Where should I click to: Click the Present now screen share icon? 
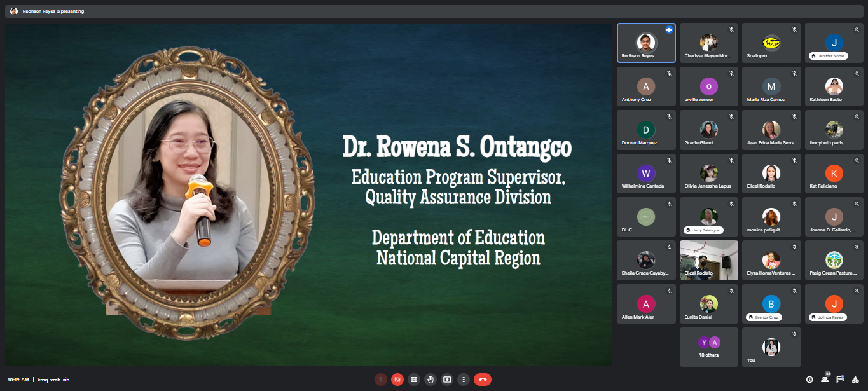tap(447, 380)
